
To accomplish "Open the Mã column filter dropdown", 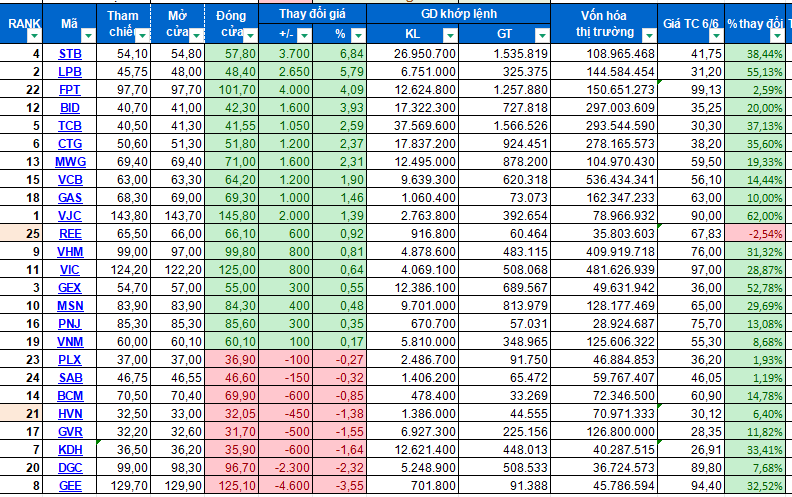I will (88, 35).
